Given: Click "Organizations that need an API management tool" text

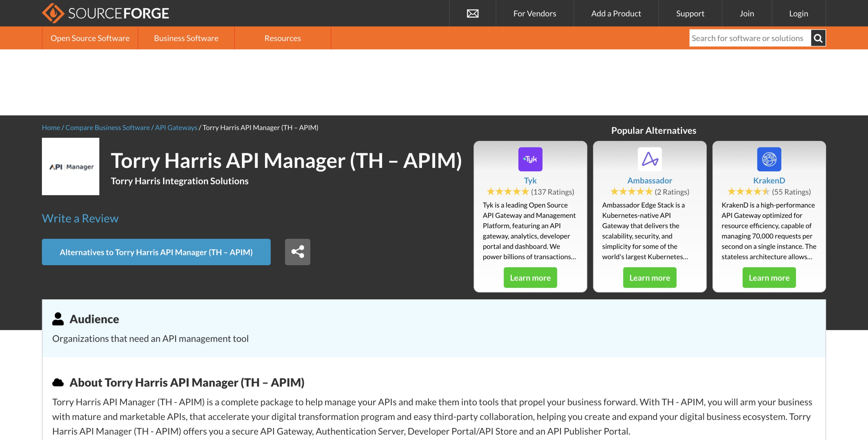Looking at the screenshot, I should click(150, 338).
